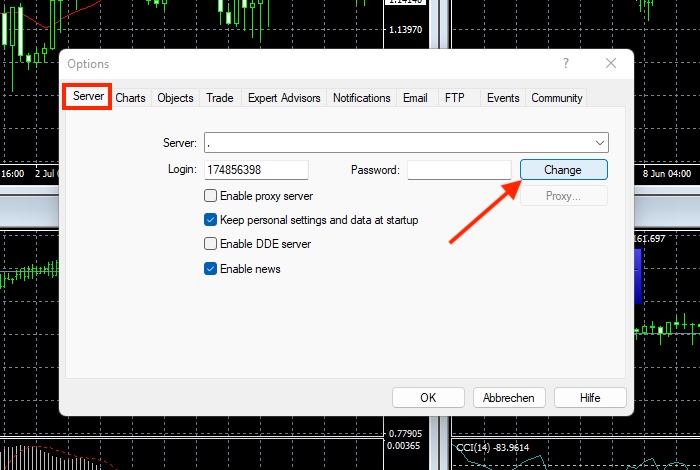700x470 pixels.
Task: Switch to the Server tab
Action: coord(88,96)
